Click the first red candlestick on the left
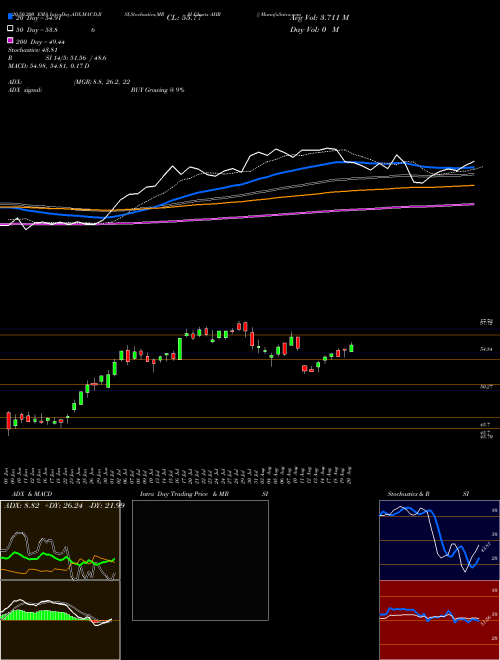 tap(8, 422)
